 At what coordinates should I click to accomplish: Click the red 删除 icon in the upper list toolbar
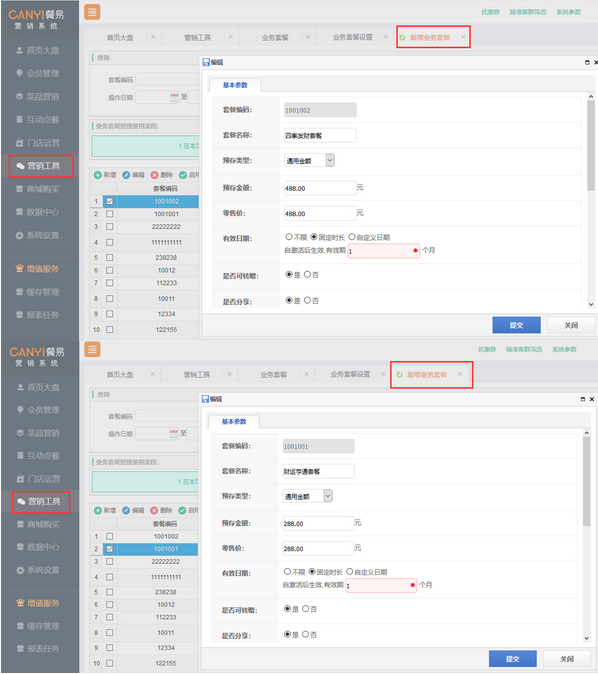point(154,175)
